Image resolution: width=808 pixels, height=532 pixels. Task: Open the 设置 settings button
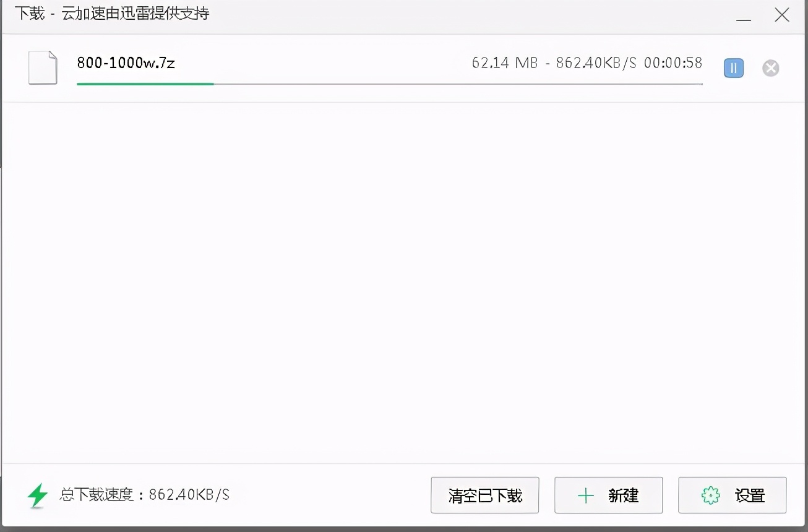(x=732, y=495)
